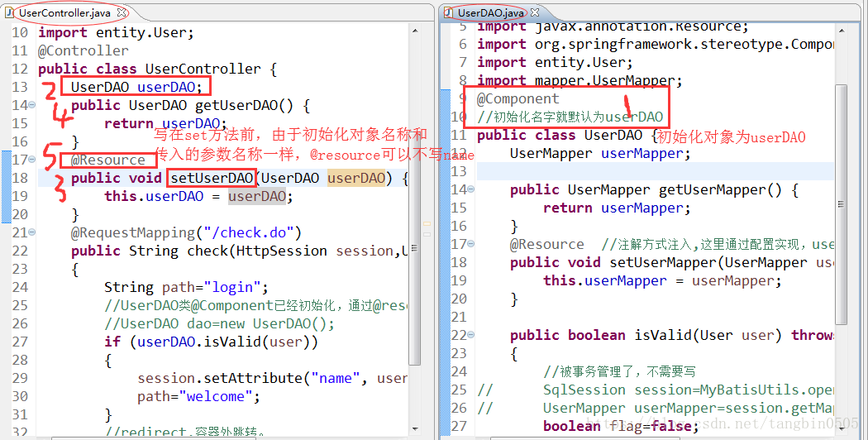Click 'session.setAttribute' on line 29
The image size is (868, 440).
click(220, 379)
